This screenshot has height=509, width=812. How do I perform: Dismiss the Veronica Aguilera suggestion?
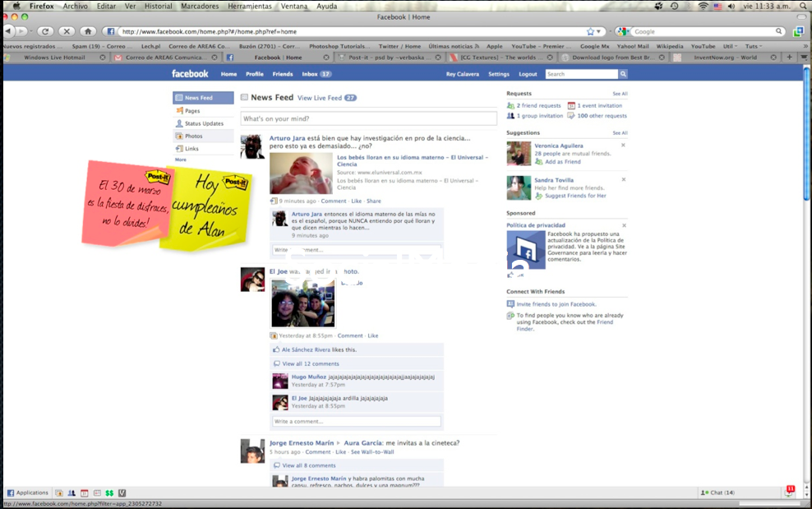624,145
